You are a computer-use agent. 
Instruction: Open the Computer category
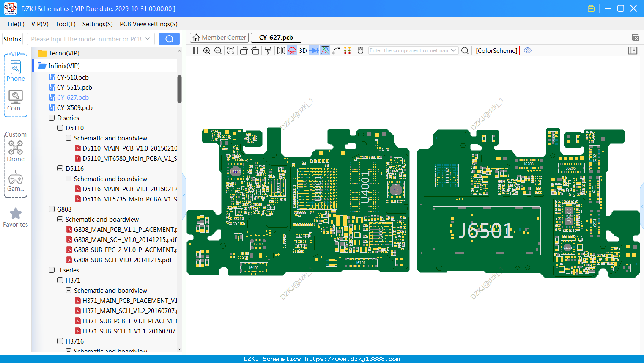pos(16,101)
